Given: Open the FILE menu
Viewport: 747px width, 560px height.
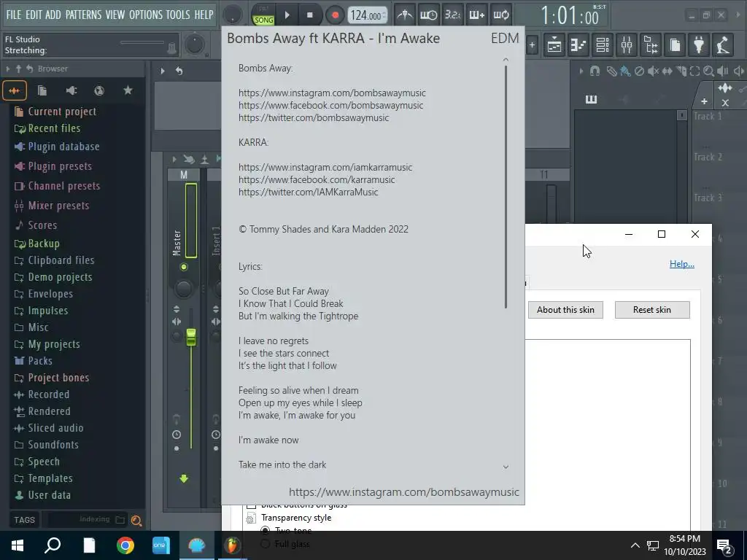Looking at the screenshot, I should pos(14,15).
